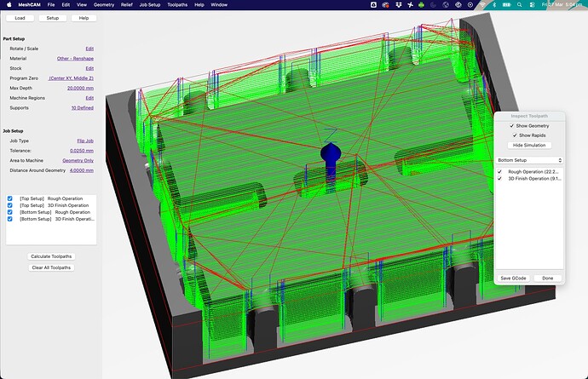The image size is (588, 379).
Task: Open the Control Center icon
Action: point(532,5)
